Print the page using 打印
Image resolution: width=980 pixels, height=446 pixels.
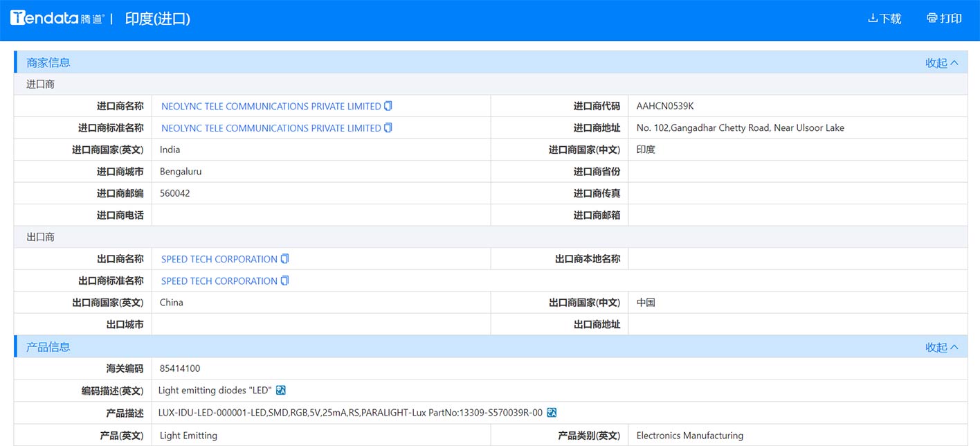944,19
